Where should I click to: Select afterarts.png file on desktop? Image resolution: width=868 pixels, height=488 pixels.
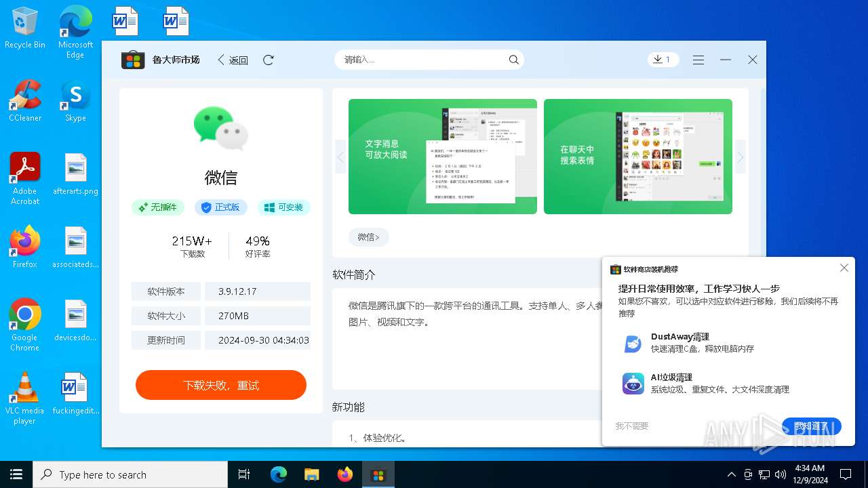coord(75,174)
